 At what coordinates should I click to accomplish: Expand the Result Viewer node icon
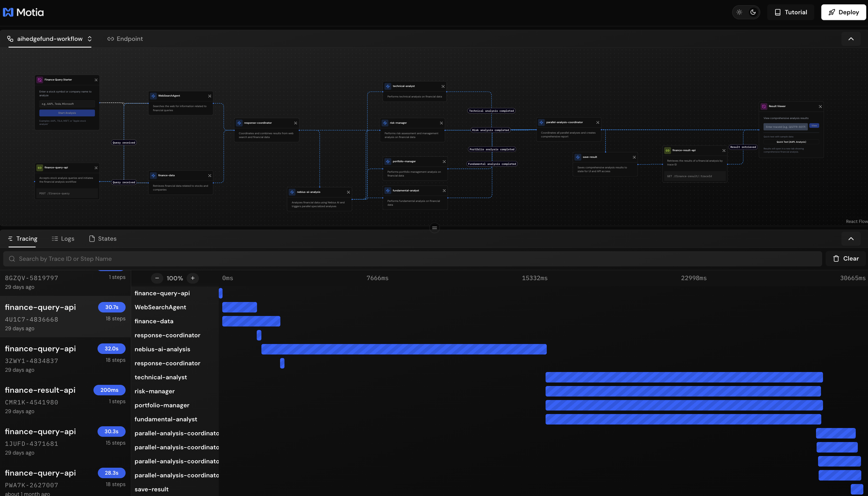pyautogui.click(x=820, y=107)
